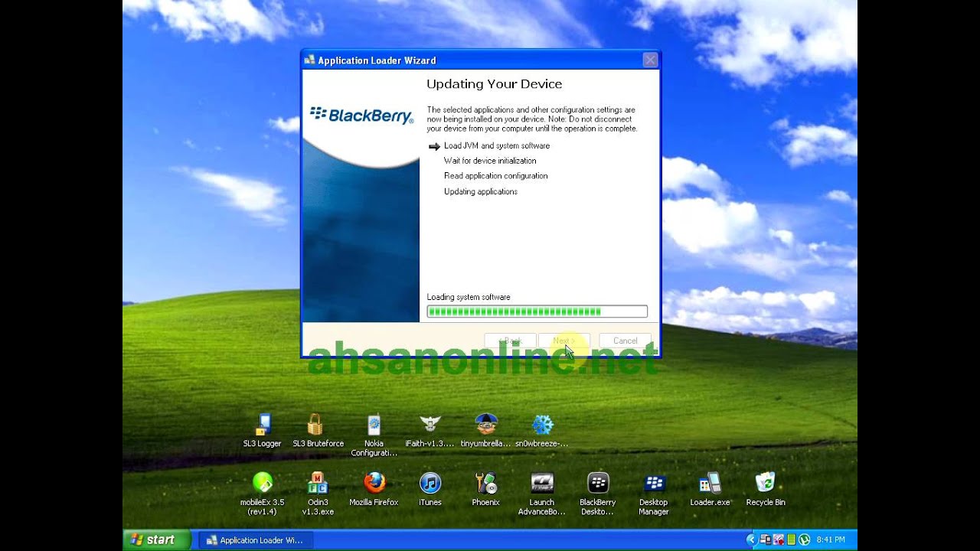Click the 'Load JVM and system software' step

coord(497,145)
